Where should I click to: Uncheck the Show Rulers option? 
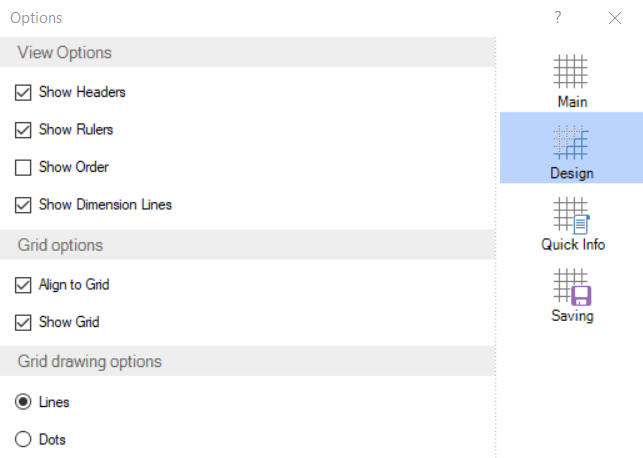coord(24,129)
